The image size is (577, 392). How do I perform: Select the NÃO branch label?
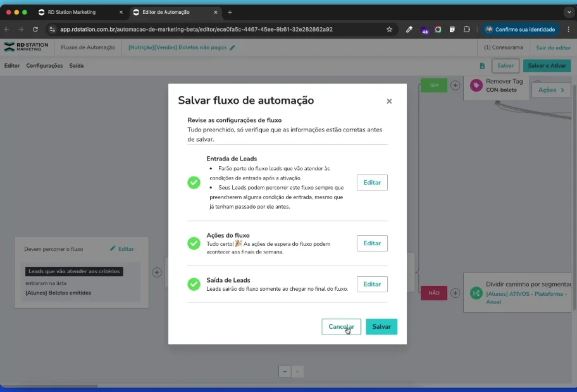[434, 293]
